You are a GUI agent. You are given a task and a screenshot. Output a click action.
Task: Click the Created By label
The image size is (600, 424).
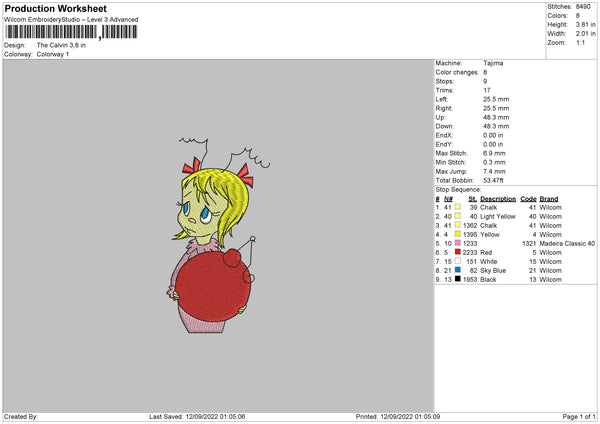pos(21,417)
